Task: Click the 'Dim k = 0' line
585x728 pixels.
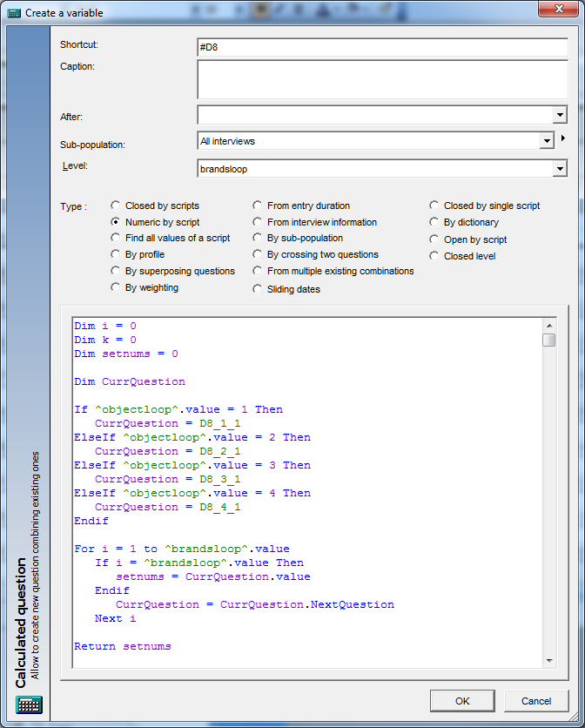Action: pyautogui.click(x=105, y=340)
